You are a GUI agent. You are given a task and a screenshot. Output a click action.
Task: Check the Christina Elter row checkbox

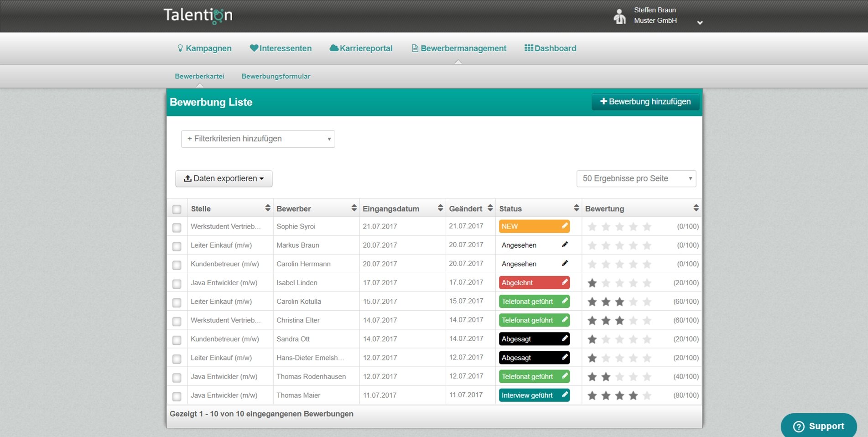point(177,321)
